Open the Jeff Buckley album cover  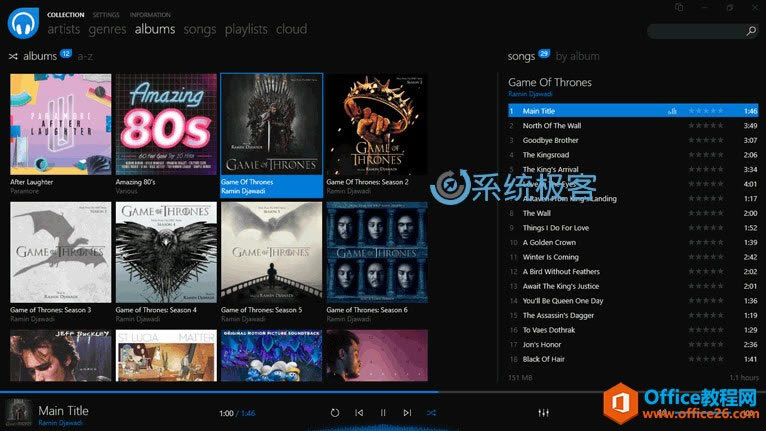[x=61, y=355]
